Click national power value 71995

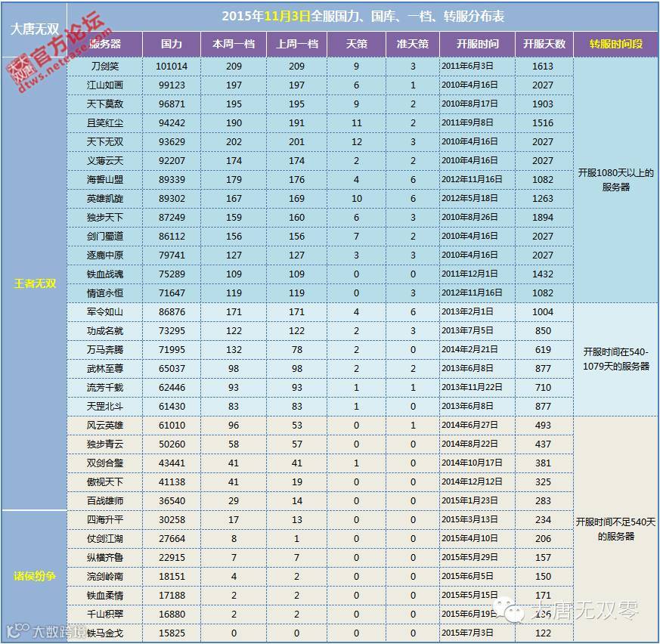(172, 350)
